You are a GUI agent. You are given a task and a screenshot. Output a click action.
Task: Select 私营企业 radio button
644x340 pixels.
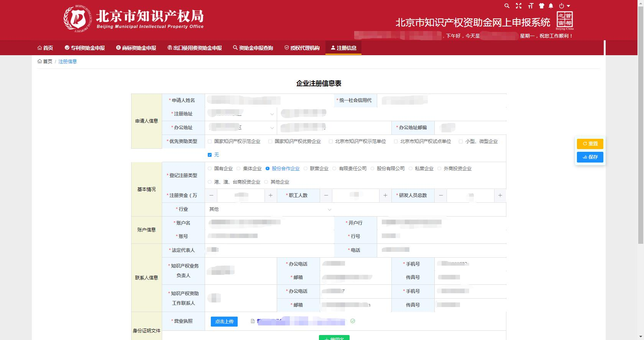tap(411, 169)
